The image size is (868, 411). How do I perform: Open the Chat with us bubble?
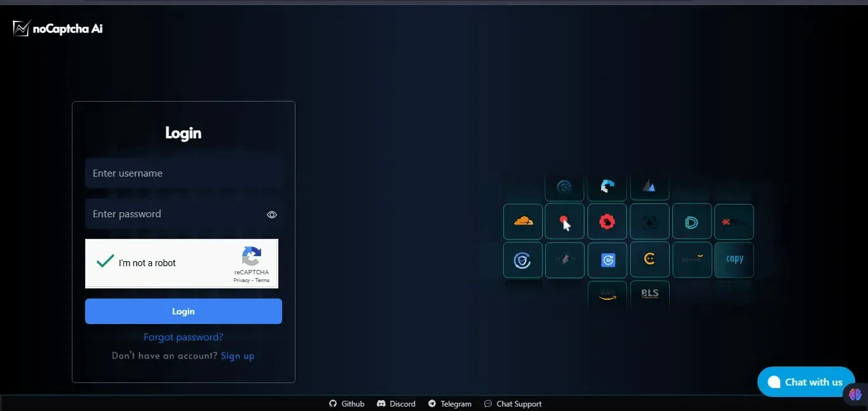point(805,382)
